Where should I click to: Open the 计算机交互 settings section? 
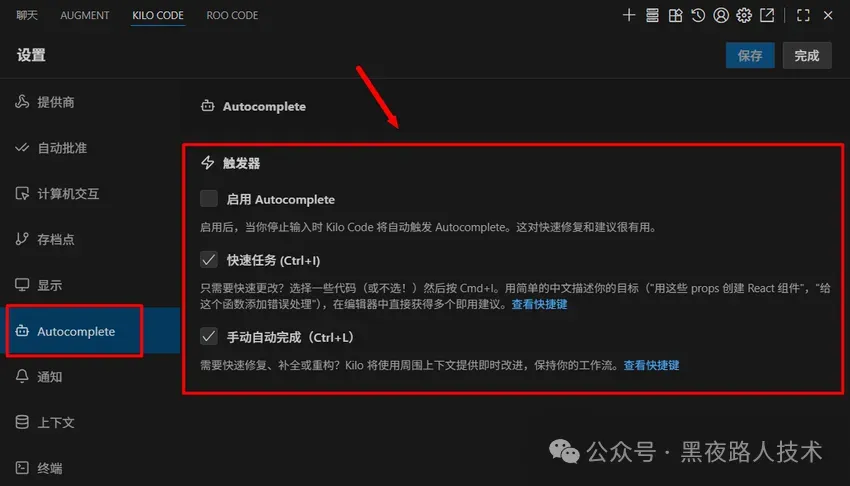[x=89, y=193]
